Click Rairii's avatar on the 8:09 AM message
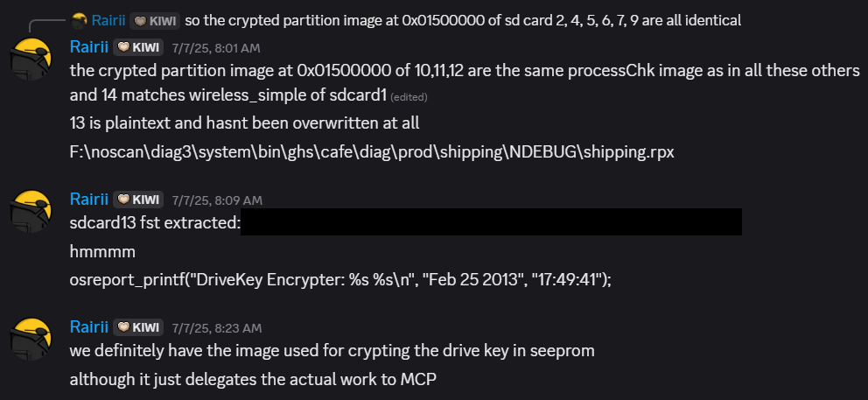This screenshot has height=400, width=868. [x=31, y=211]
